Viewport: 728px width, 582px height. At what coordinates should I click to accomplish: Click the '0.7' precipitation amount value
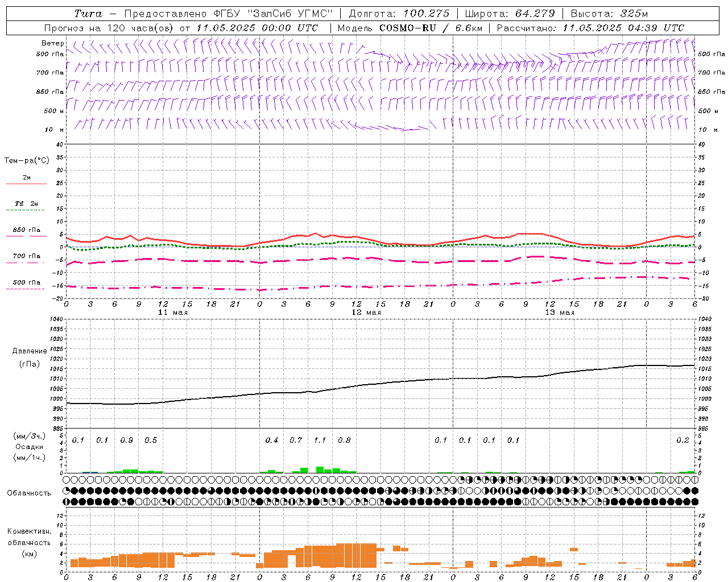tap(296, 440)
